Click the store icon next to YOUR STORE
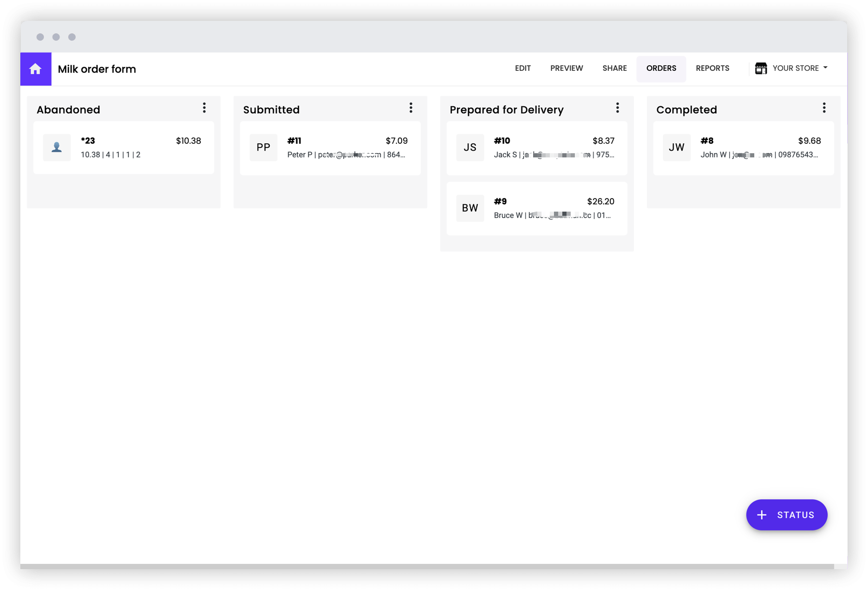 pos(761,68)
